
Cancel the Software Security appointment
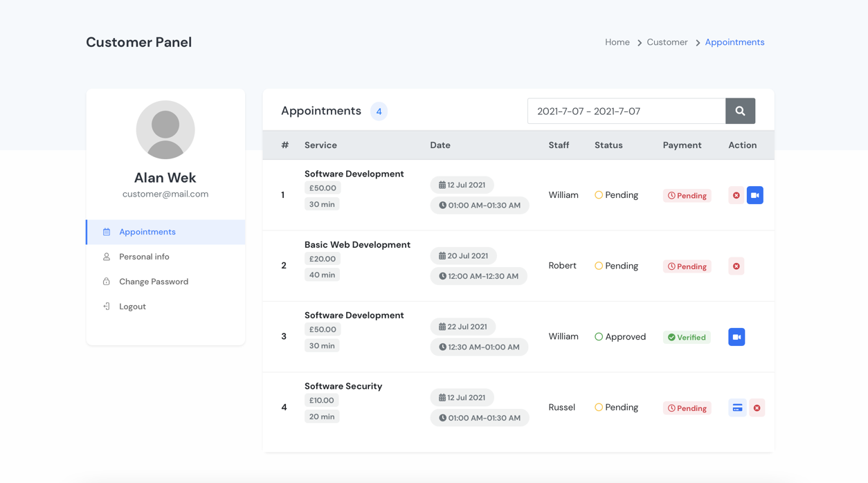click(x=757, y=408)
